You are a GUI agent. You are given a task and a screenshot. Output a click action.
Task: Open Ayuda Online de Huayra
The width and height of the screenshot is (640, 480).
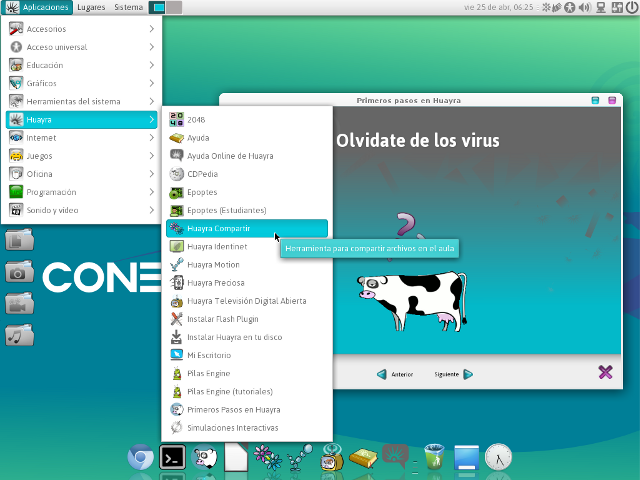[247, 156]
